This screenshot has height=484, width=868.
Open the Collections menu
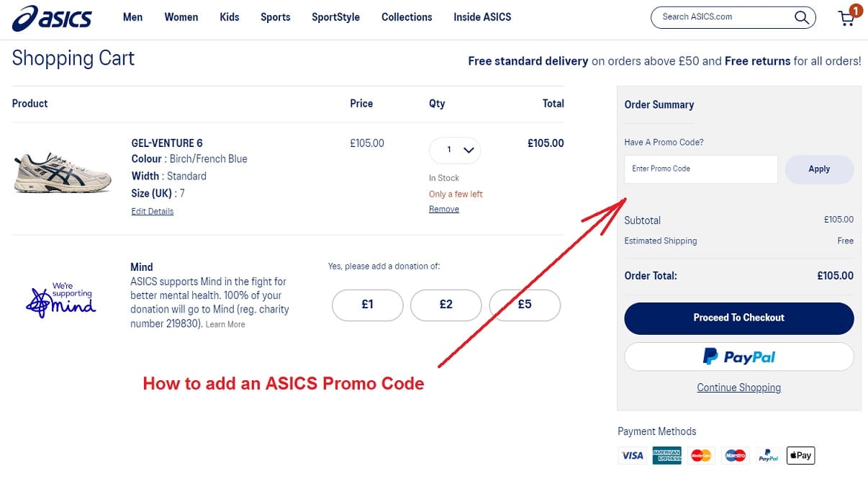[406, 17]
